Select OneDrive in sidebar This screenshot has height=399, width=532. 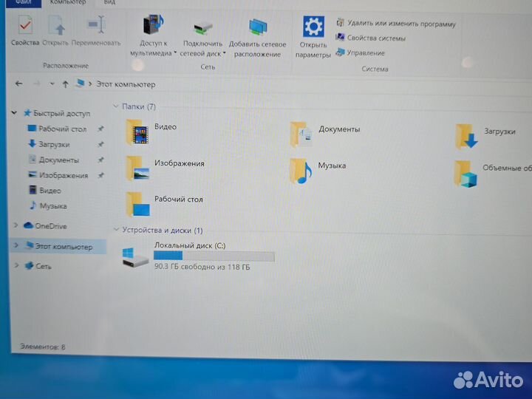(x=45, y=225)
